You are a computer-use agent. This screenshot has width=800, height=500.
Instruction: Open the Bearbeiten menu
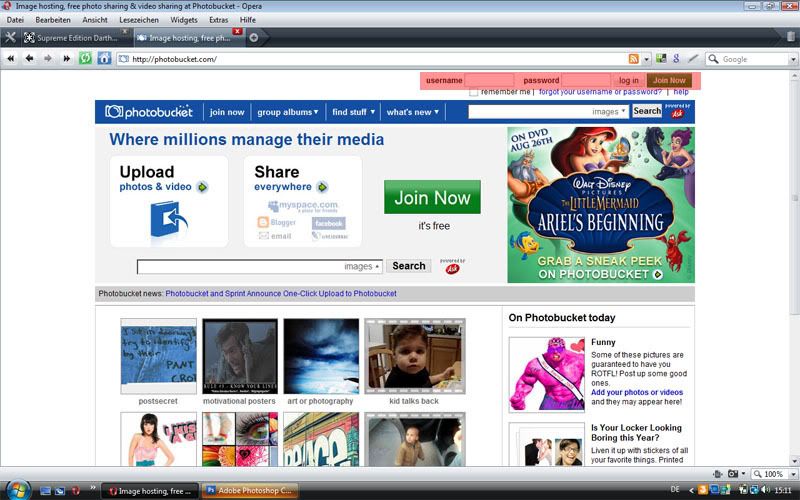pos(53,20)
